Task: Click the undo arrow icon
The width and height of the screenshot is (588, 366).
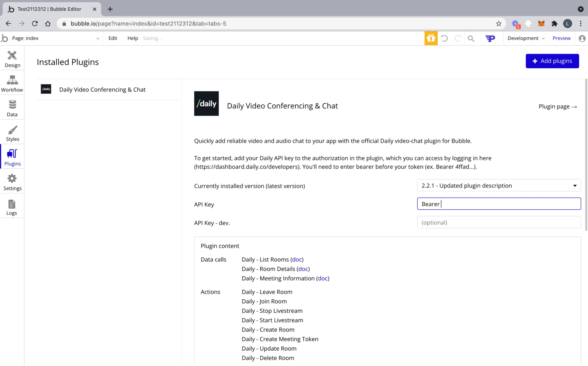Action: click(445, 38)
